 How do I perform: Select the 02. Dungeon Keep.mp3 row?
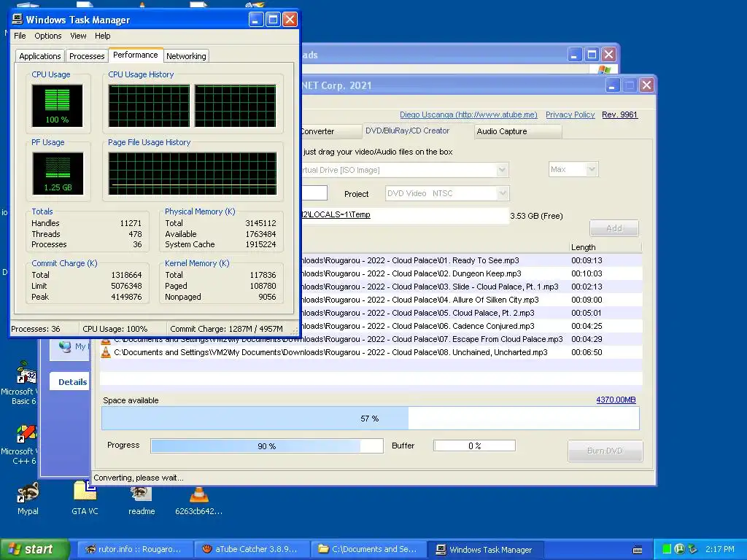tap(472, 274)
